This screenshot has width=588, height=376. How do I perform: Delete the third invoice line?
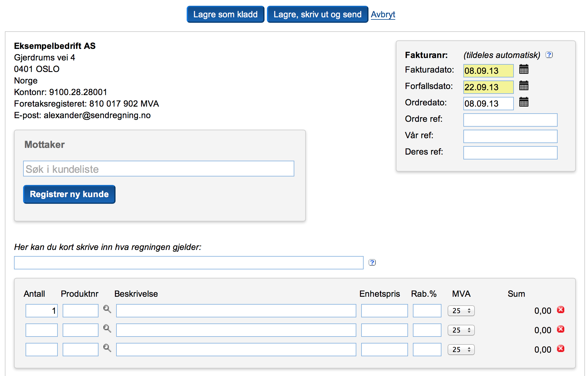click(560, 349)
